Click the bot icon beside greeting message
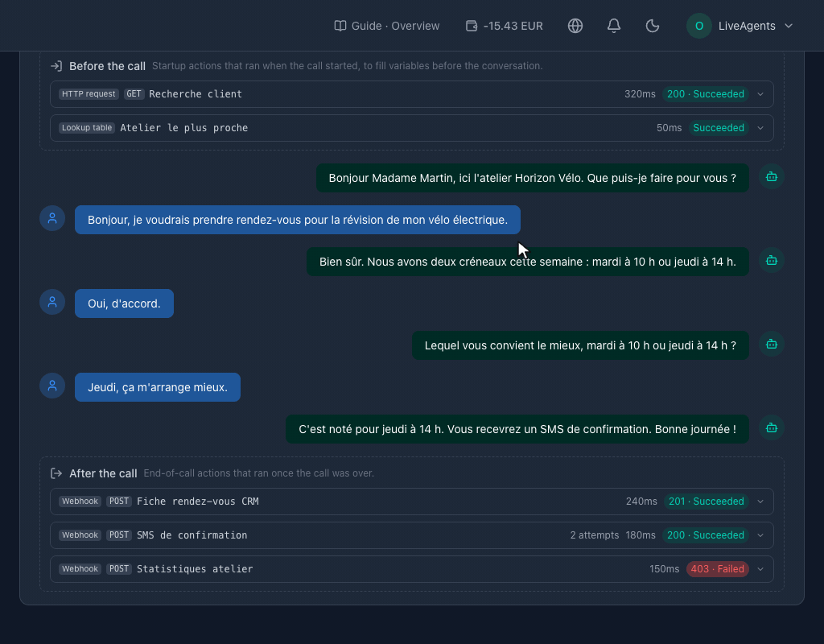The image size is (824, 644). coord(772,176)
